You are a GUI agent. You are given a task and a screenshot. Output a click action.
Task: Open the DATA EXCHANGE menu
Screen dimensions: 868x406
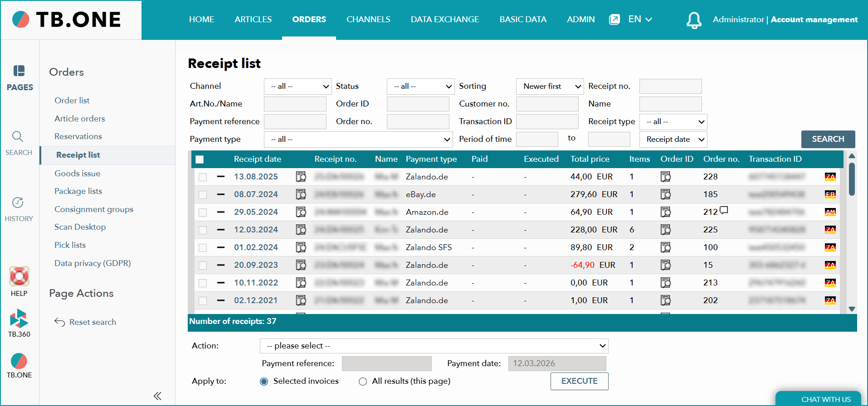445,19
